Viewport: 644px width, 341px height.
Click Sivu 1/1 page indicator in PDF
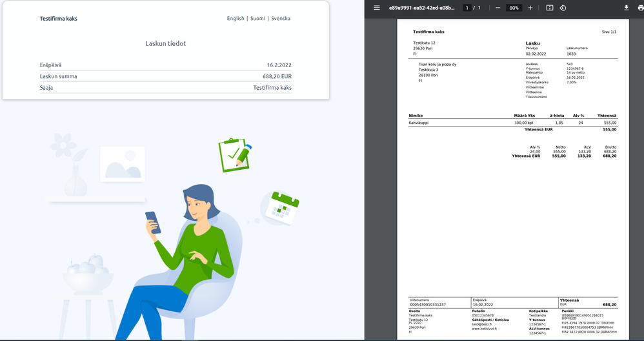point(609,32)
